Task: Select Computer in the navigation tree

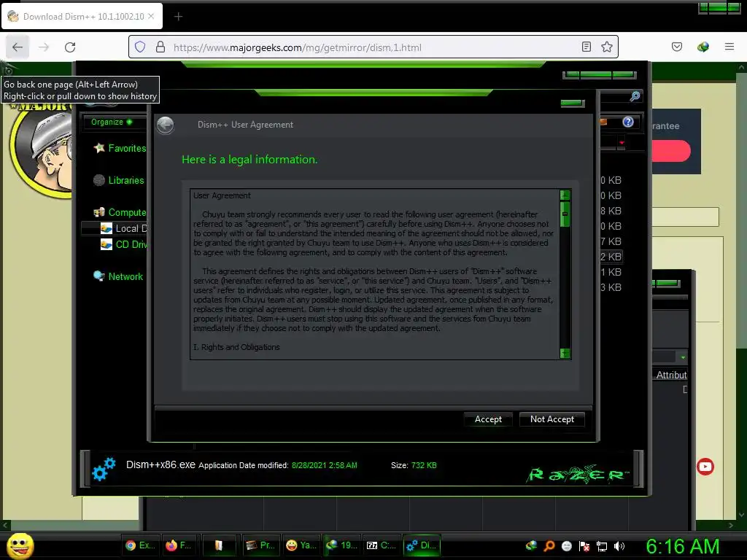Action: 127,212
